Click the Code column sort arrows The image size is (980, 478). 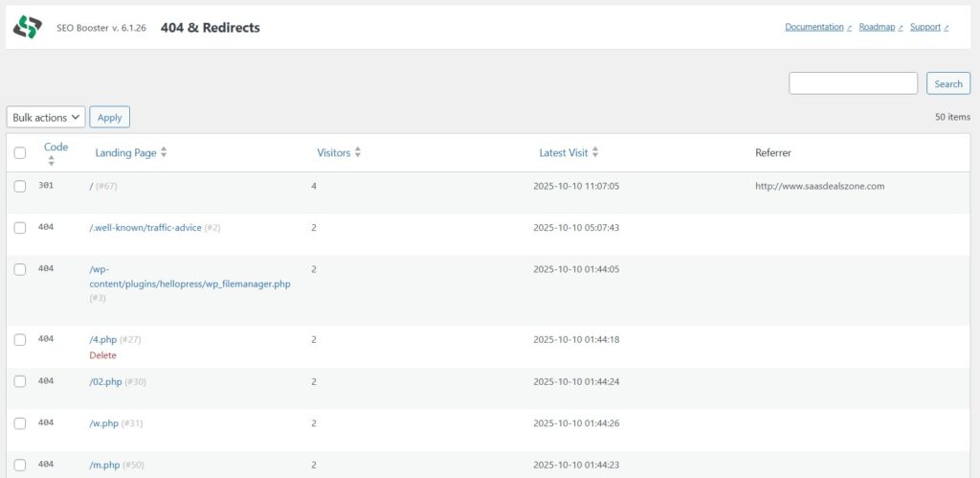coord(51,162)
